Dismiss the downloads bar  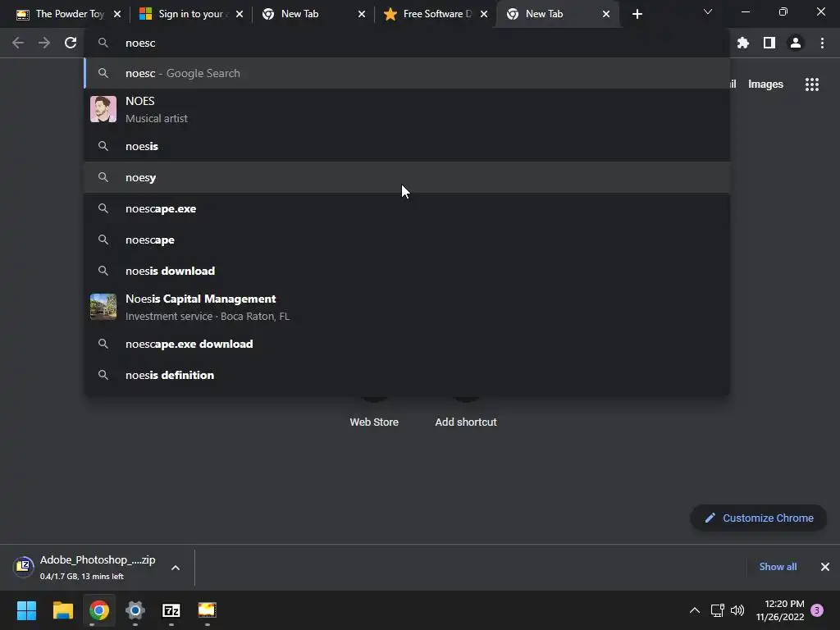coord(825,567)
